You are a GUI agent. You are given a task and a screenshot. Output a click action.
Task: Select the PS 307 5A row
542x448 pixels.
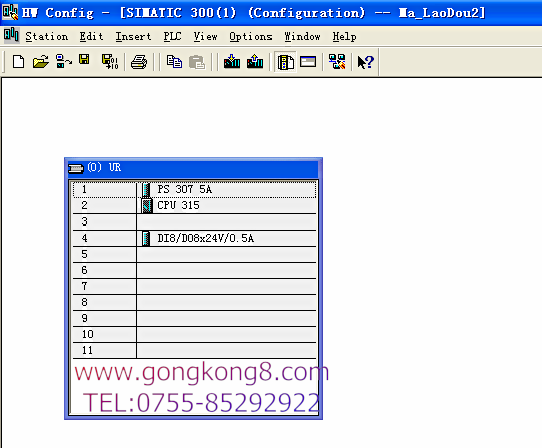tap(194, 189)
